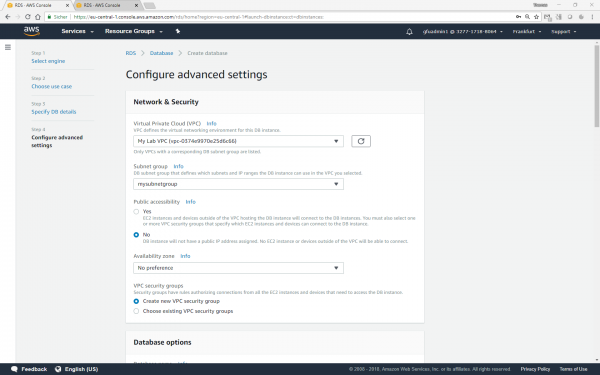Screen dimensions: 600x375
Task: Go forward in the browser
Action: [18, 17]
